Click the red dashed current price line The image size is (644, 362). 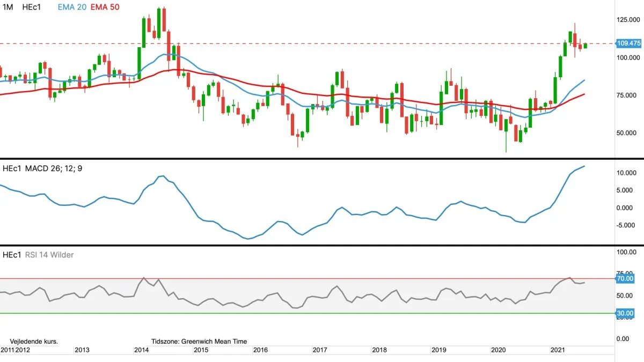[x=322, y=43]
